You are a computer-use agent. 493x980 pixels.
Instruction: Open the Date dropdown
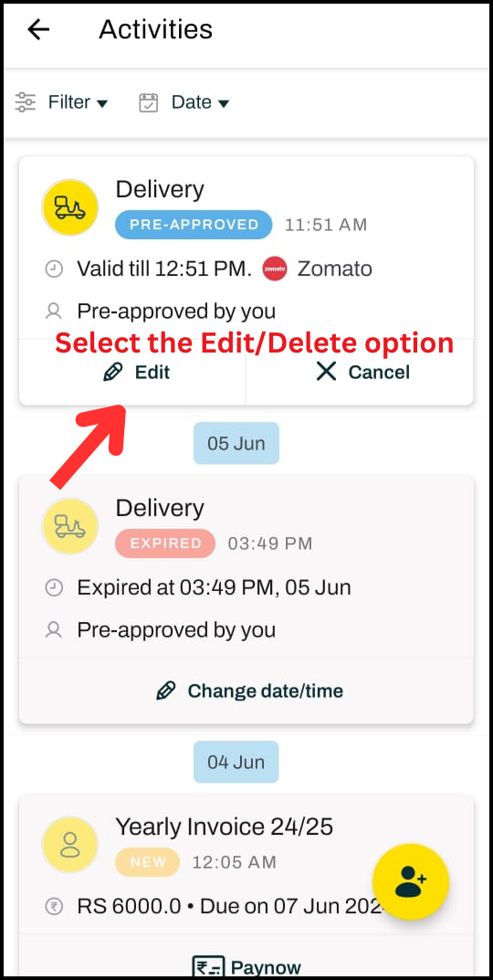200,102
